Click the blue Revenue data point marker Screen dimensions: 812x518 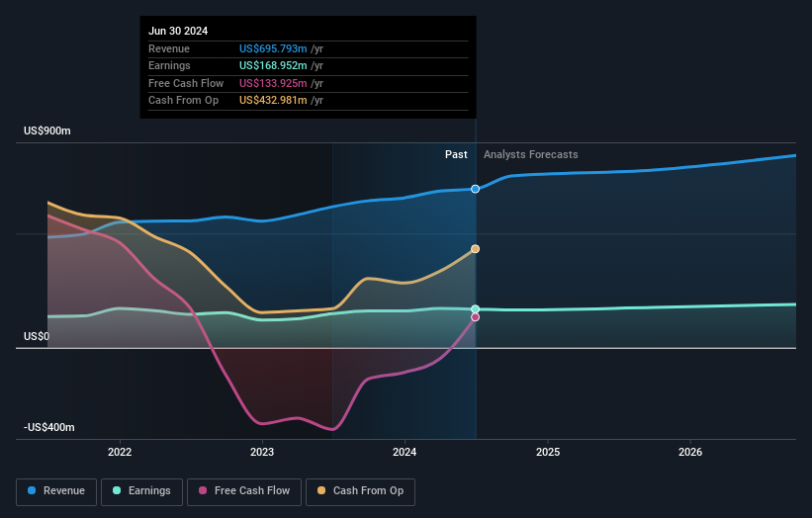[x=475, y=189]
